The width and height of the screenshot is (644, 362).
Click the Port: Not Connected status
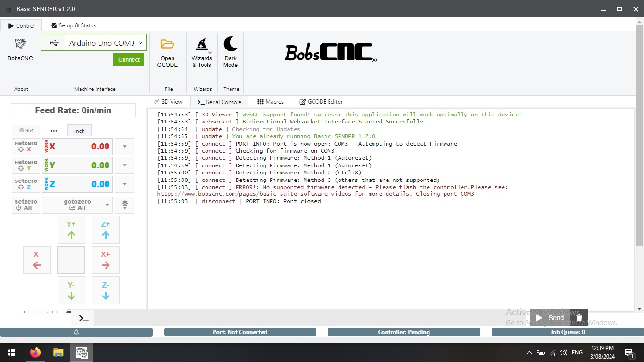pyautogui.click(x=240, y=332)
